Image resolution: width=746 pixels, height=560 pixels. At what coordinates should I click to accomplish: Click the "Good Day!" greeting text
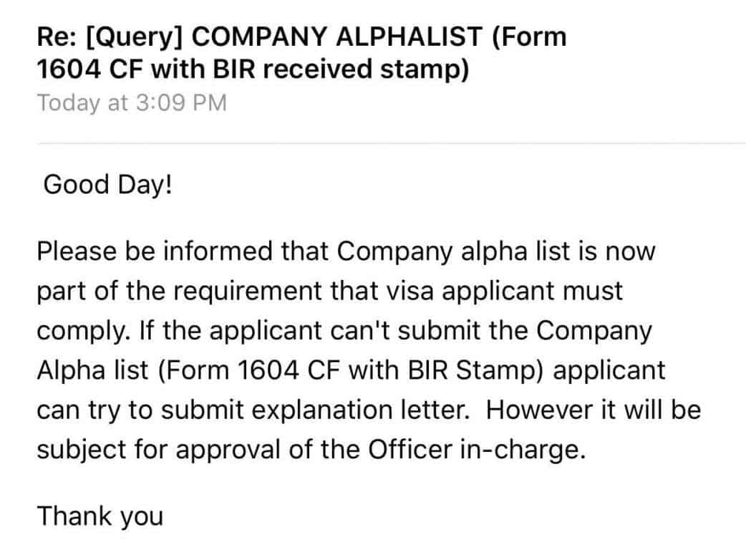click(x=107, y=184)
